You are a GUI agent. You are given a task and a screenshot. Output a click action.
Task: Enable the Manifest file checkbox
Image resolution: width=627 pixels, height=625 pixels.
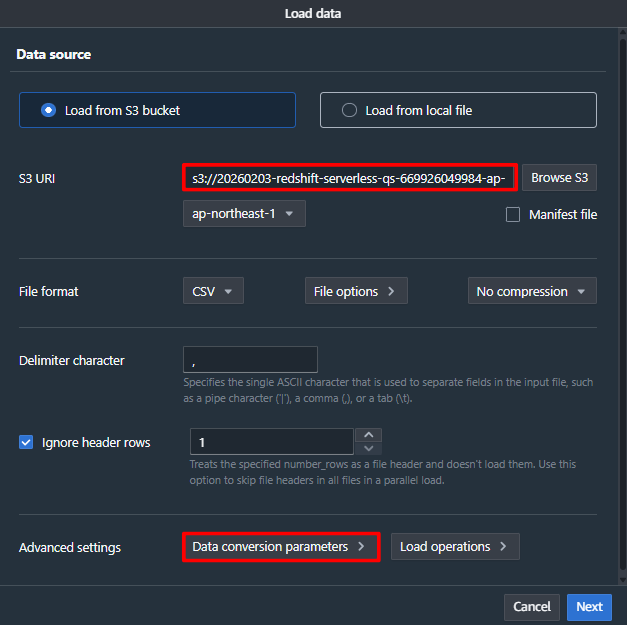tap(513, 214)
